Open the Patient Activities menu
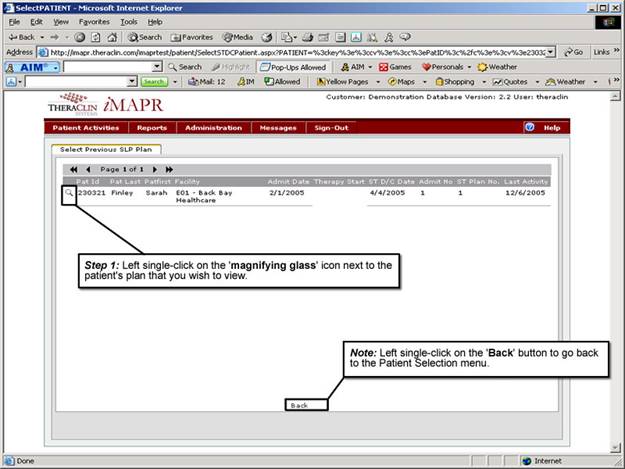The image size is (625, 469). [85, 128]
